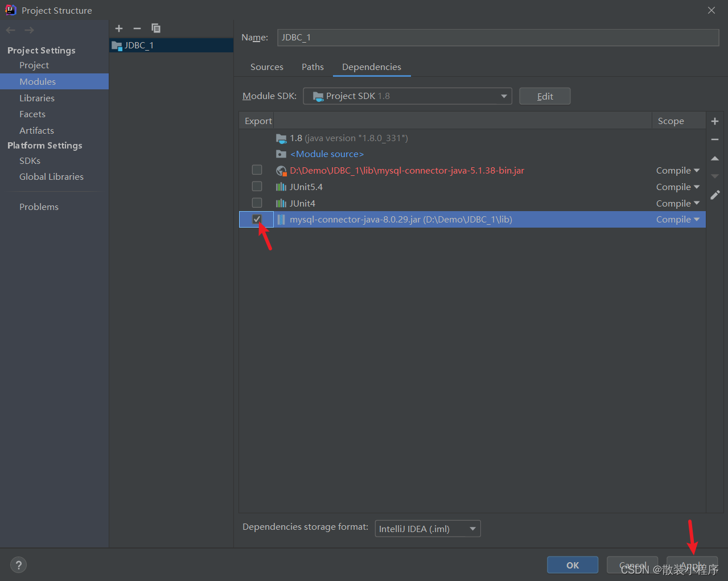
Task: Click the module Name input field
Action: 498,38
